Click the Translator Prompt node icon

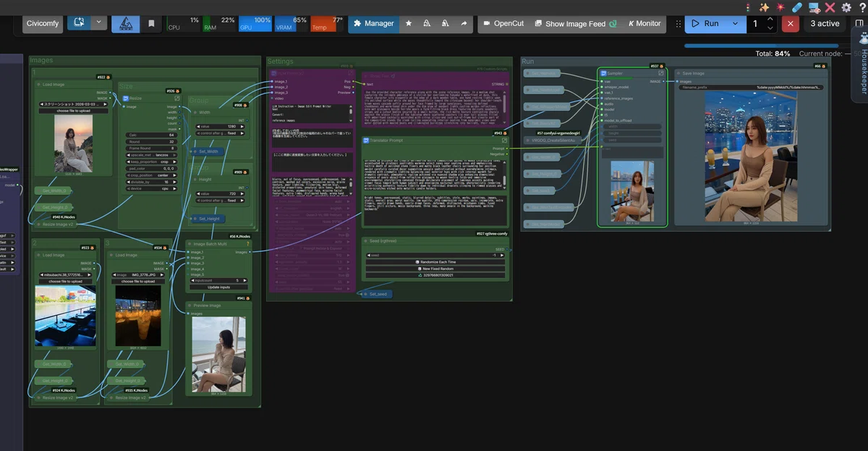[366, 140]
